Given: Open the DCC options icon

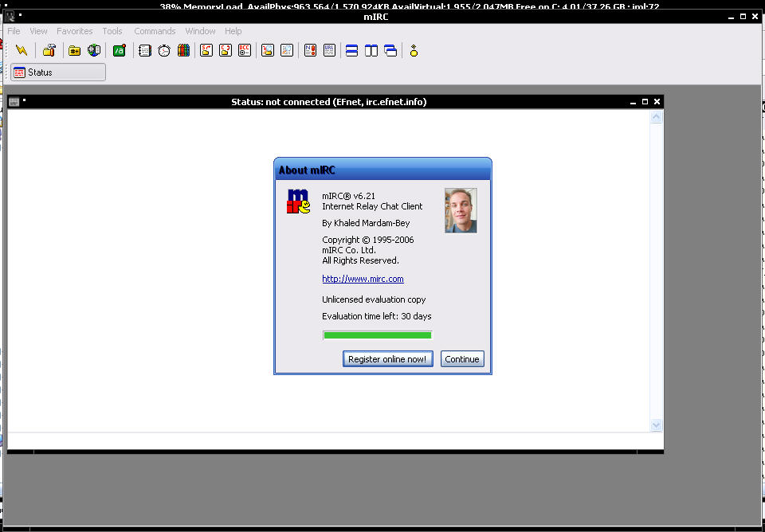Looking at the screenshot, I should (245, 50).
